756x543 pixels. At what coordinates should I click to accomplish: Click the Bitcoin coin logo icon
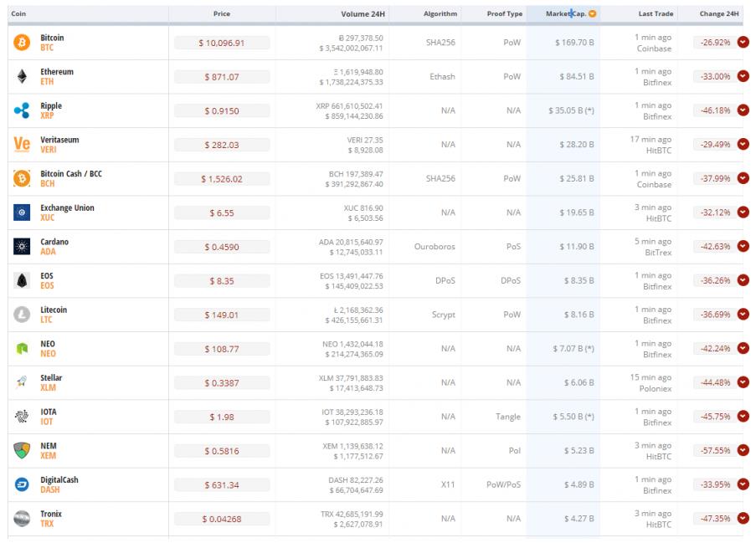click(22, 43)
